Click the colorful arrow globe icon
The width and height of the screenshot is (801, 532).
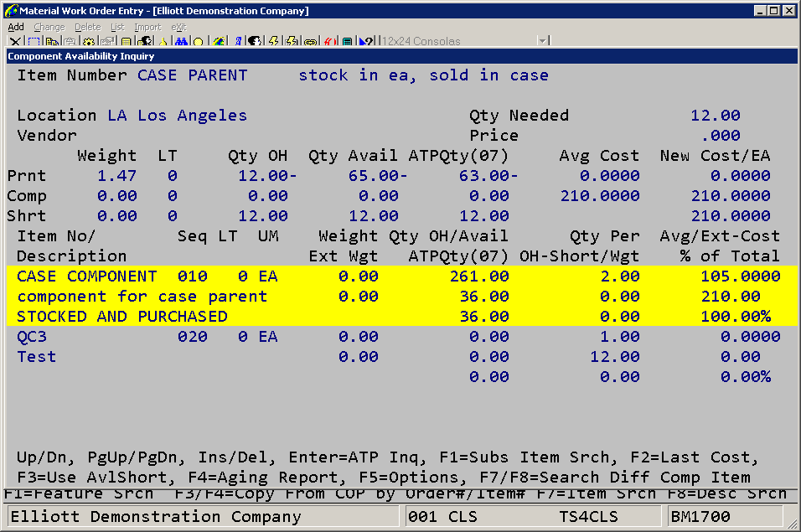pos(219,42)
